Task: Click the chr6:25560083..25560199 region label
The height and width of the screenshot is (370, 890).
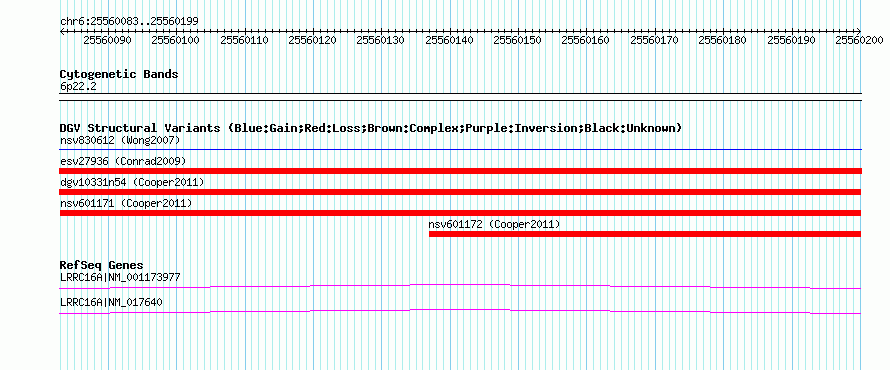Action: pyautogui.click(x=129, y=22)
